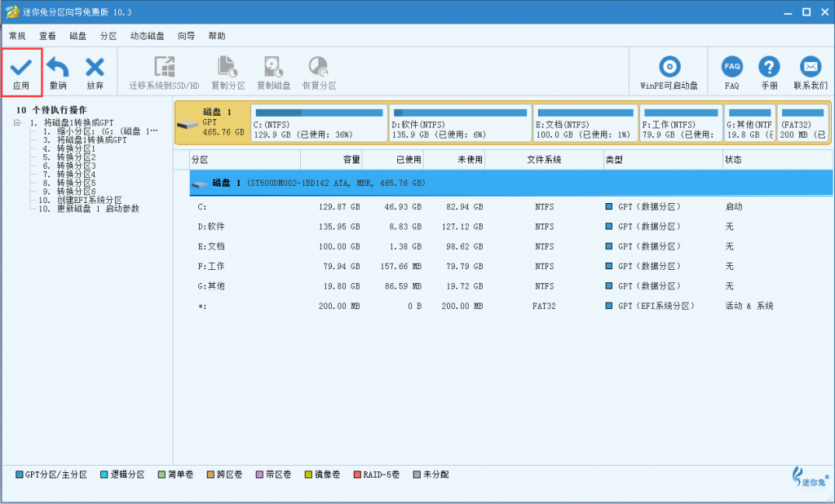
Task: Select the E:文档 partition row
Action: [x=510, y=246]
